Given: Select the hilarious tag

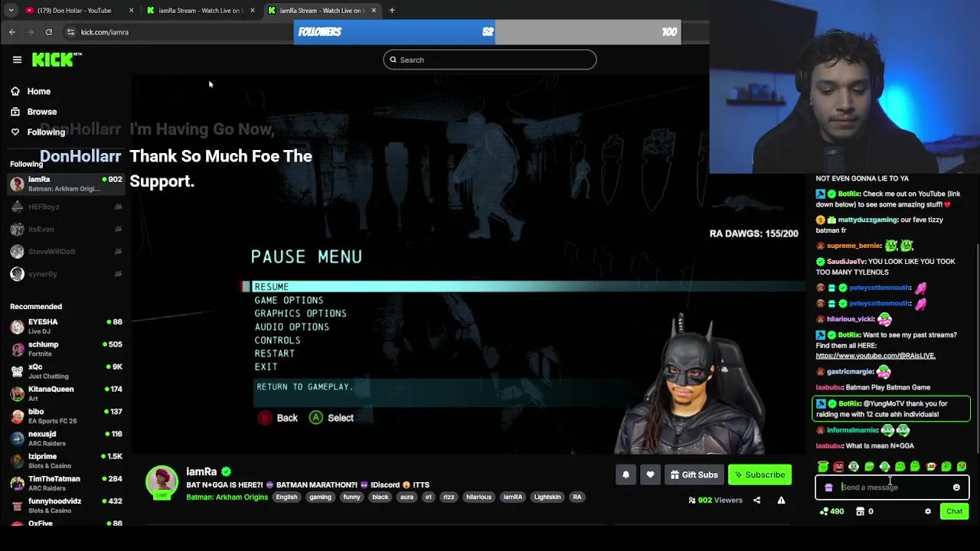Looking at the screenshot, I should click(x=479, y=497).
